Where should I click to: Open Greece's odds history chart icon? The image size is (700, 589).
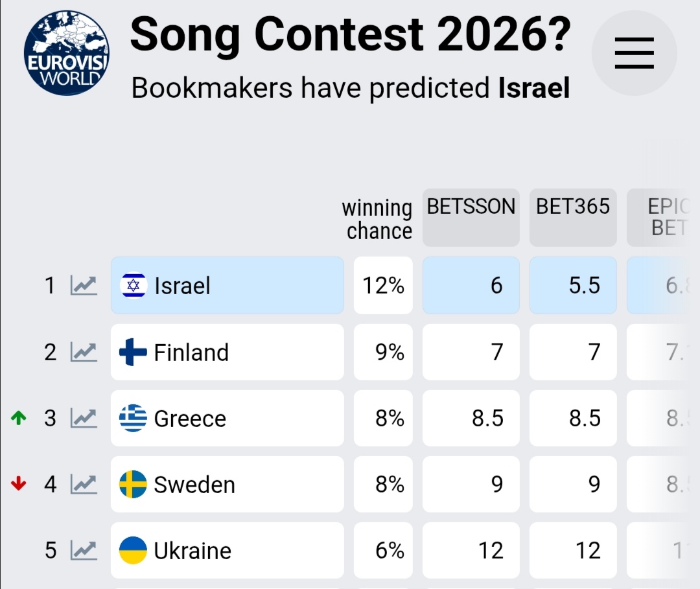(84, 418)
